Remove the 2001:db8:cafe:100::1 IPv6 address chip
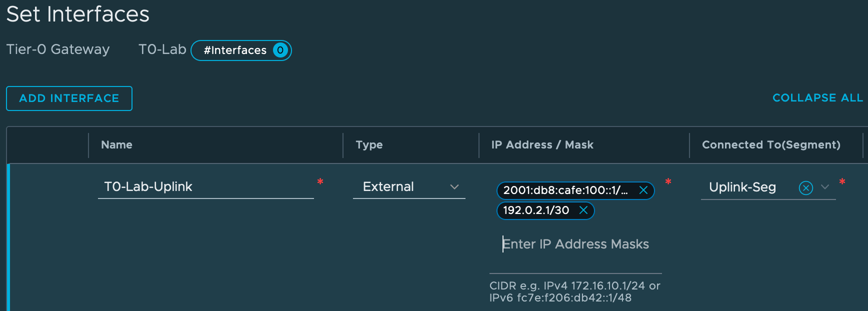Image resolution: width=868 pixels, height=311 pixels. (x=643, y=190)
